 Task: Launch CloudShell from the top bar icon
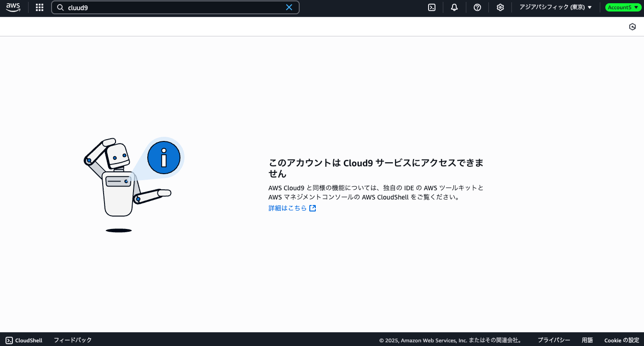(432, 7)
